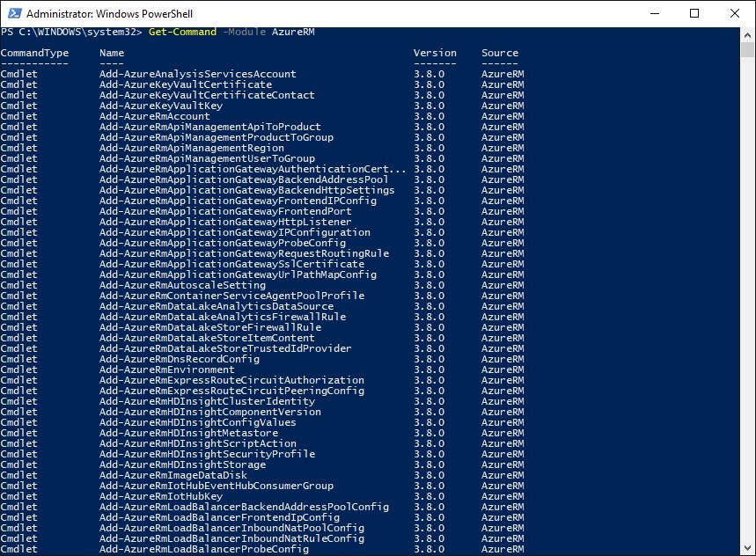This screenshot has width=756, height=556.
Task: Click Add-AzureRmIotHubKey text
Action: pos(161,498)
